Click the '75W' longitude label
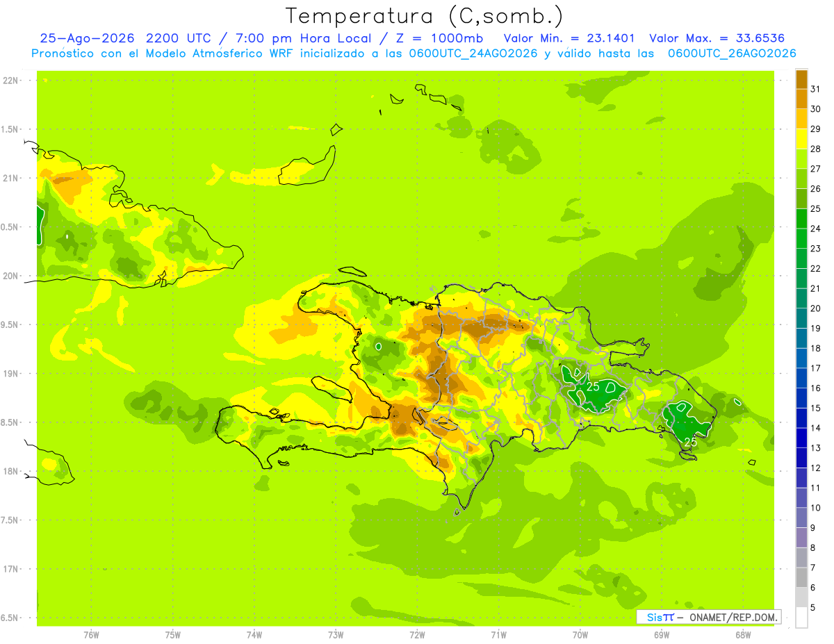This screenshot has height=644, width=834. coord(173,635)
